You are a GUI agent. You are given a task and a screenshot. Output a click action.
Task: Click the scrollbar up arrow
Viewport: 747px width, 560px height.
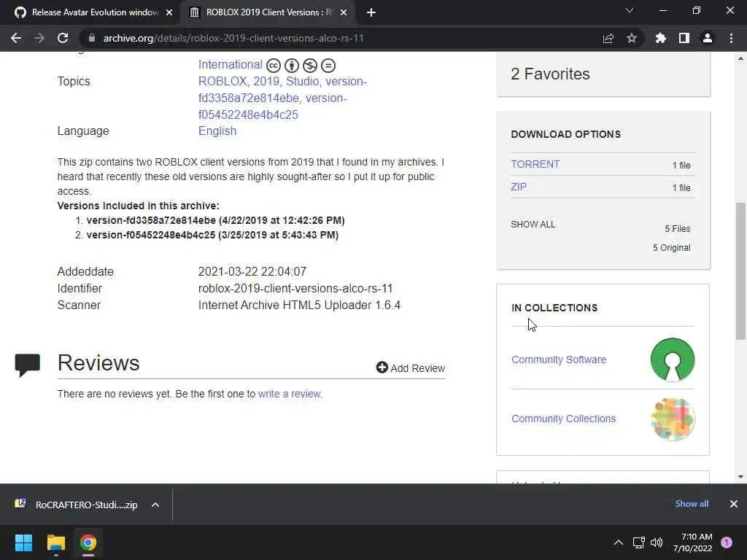coord(740,58)
